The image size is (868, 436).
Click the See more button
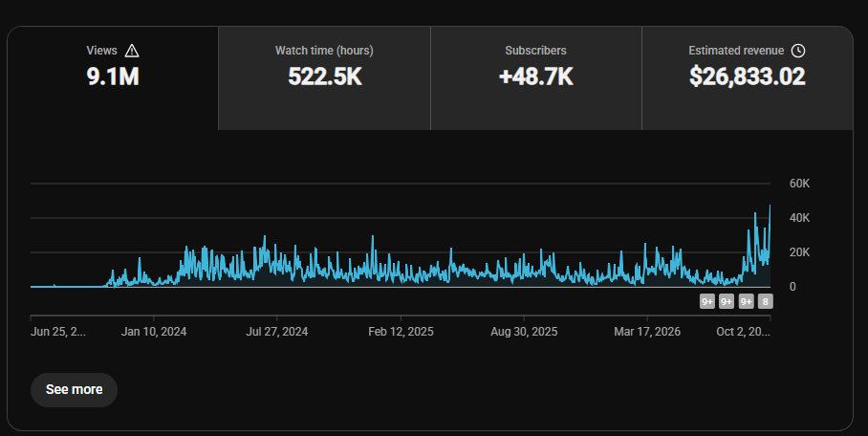[74, 389]
